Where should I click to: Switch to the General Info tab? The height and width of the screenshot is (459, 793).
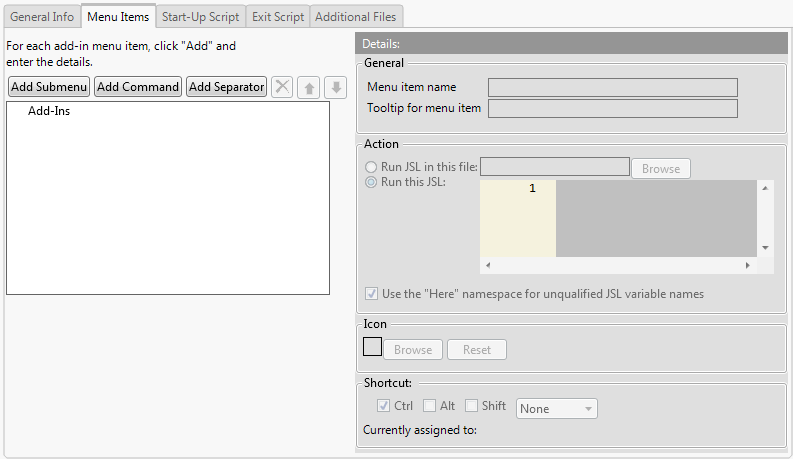(x=41, y=16)
